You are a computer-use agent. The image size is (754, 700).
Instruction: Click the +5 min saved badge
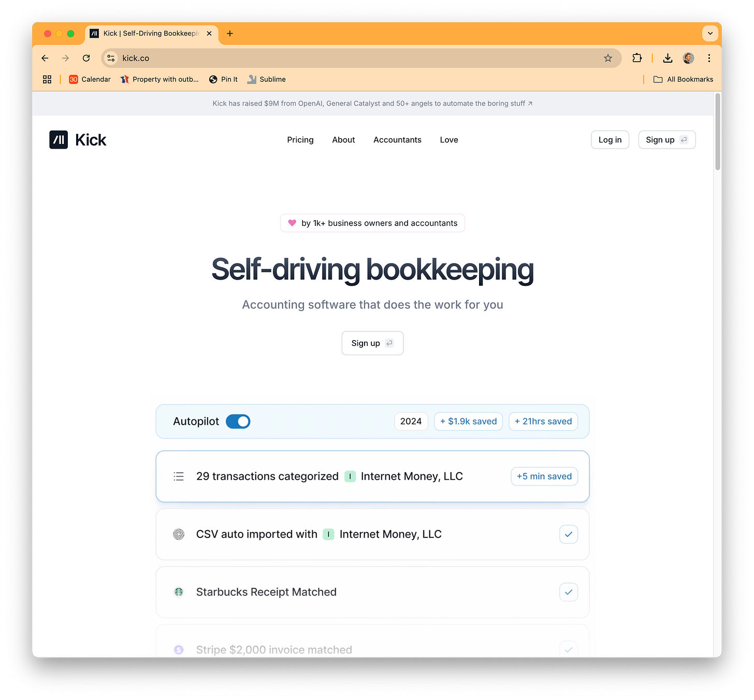click(544, 476)
